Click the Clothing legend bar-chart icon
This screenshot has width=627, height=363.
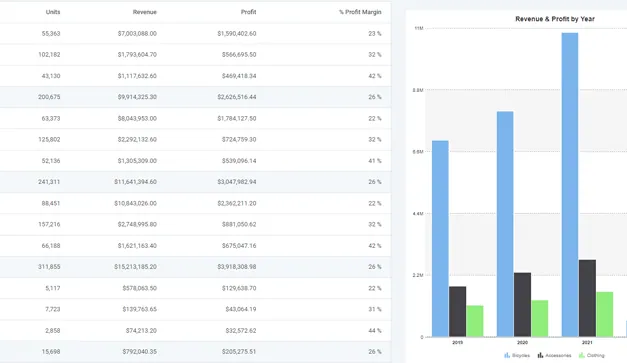tap(581, 355)
